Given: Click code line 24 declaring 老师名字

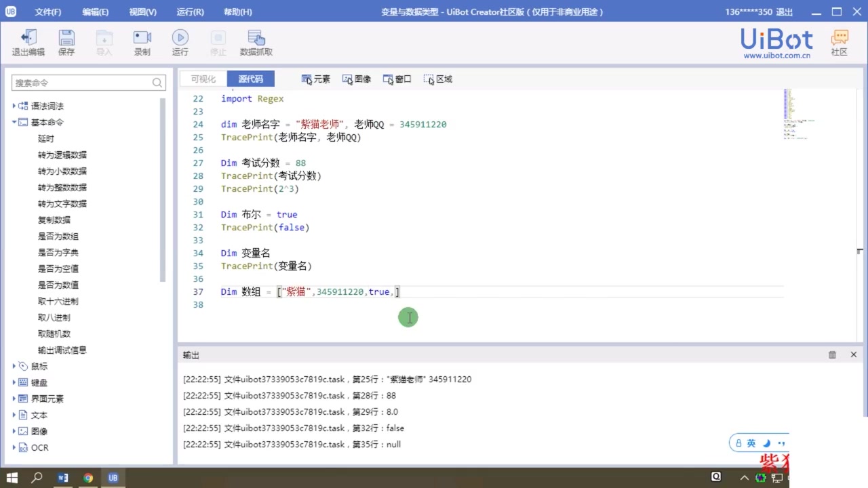Looking at the screenshot, I should (334, 125).
